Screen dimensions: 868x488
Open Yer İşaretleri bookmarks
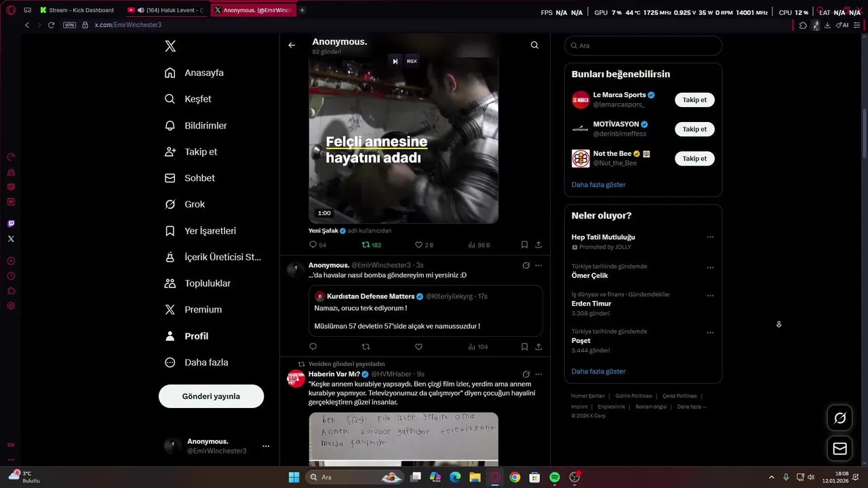[200, 230]
